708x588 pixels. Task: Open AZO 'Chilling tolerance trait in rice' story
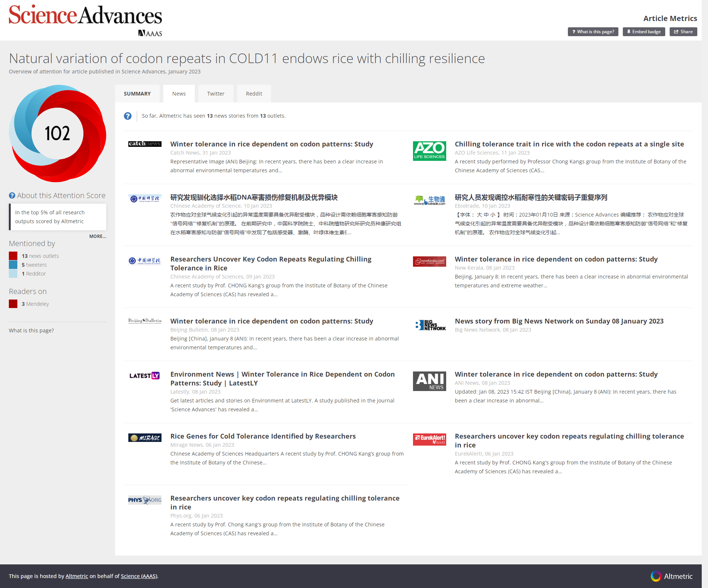point(569,144)
